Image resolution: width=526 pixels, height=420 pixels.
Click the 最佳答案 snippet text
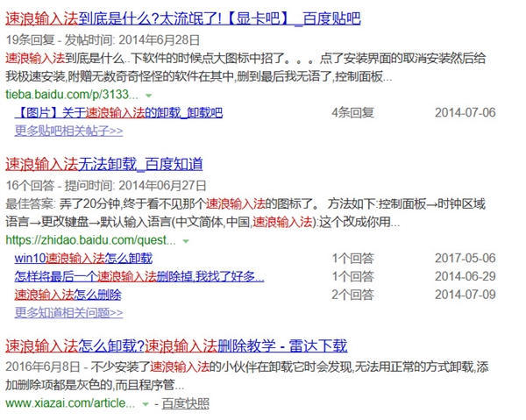click(245, 213)
